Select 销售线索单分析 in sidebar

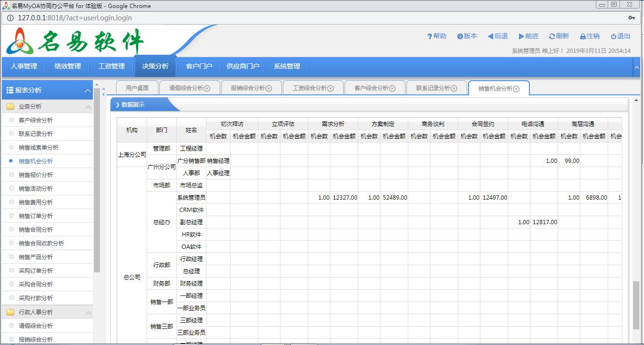click(39, 147)
